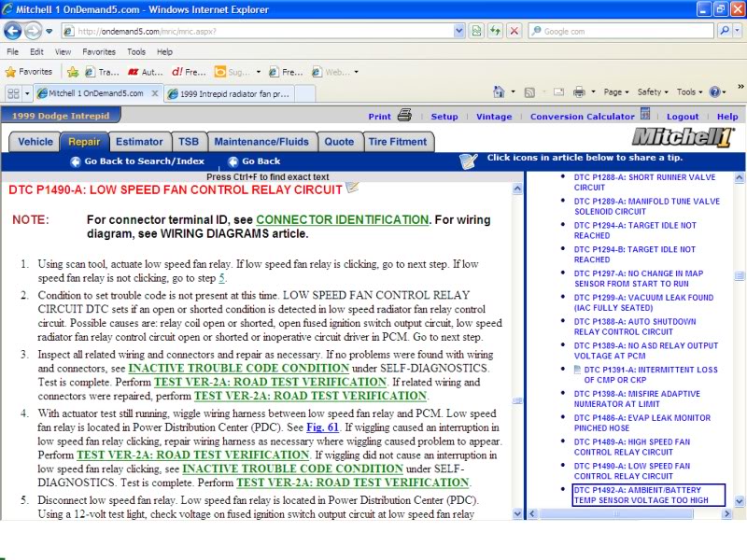Open the Safety dropdown menu

point(653,91)
